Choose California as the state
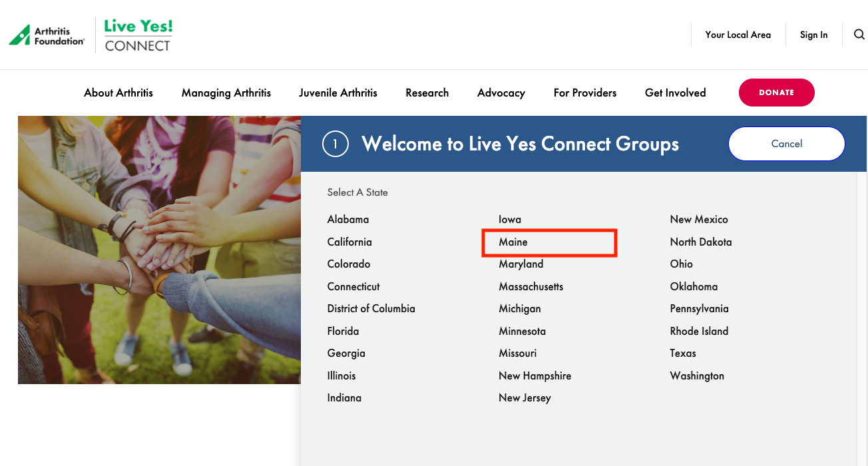Viewport: 868px width, 466px height. click(x=349, y=242)
